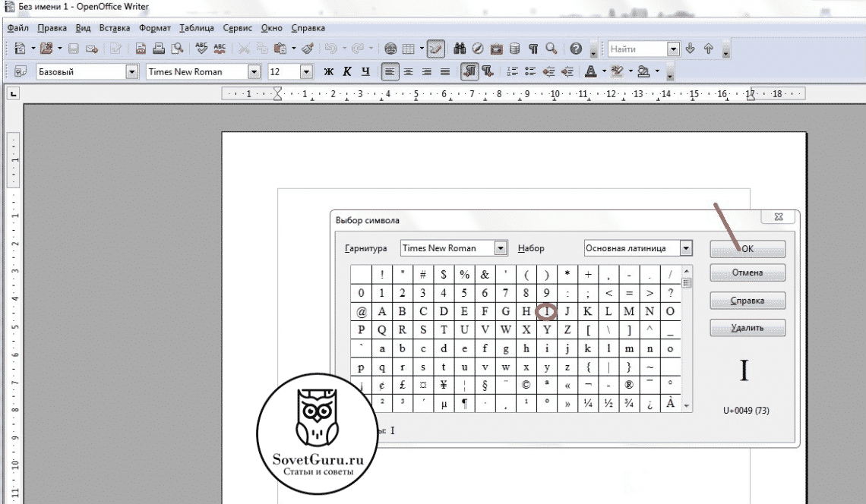Open the Вставка menu
The height and width of the screenshot is (504, 866).
coord(114,28)
